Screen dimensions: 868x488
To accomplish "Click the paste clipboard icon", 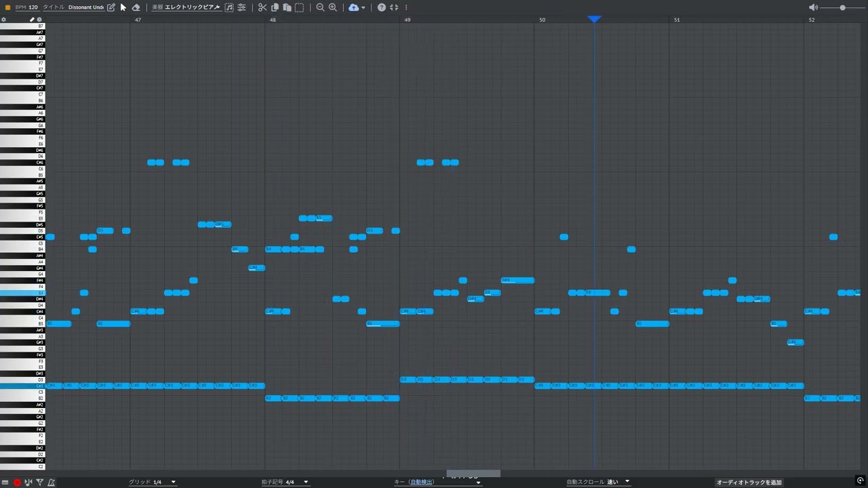I will 287,7.
